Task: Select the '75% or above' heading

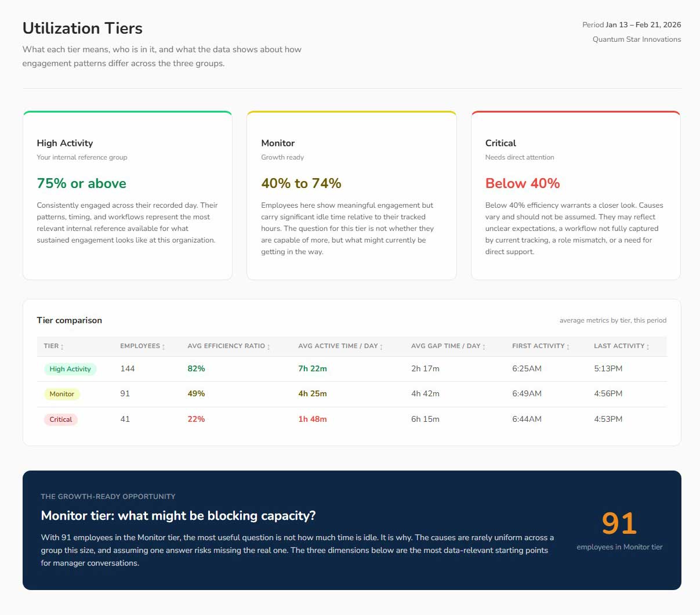Action: (x=81, y=183)
